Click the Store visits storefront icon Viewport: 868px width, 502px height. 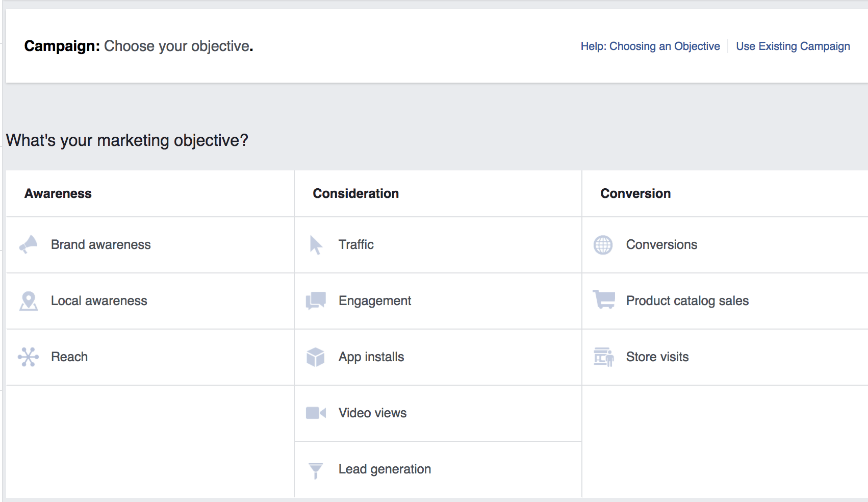click(x=604, y=357)
